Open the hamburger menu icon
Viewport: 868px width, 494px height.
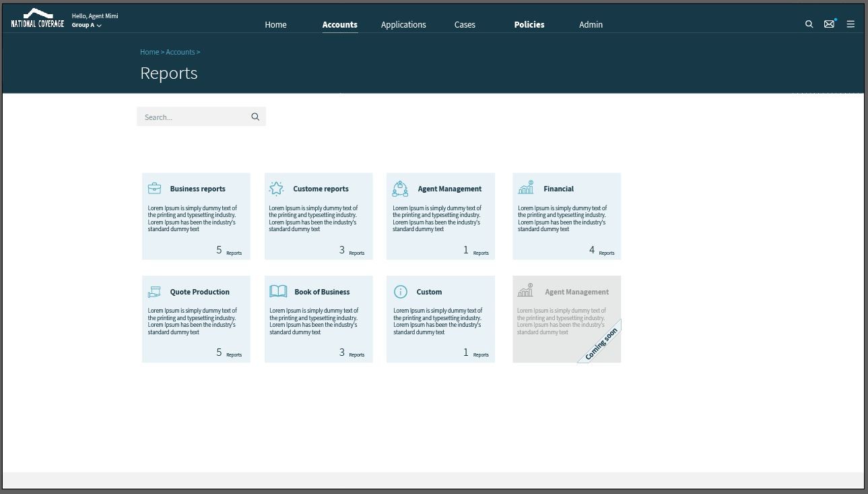[x=850, y=24]
